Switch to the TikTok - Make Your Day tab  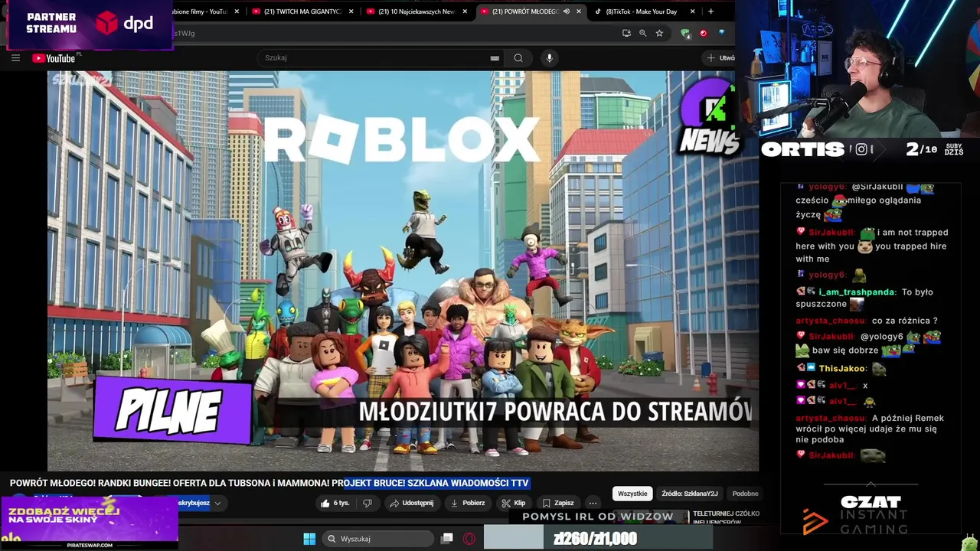(x=642, y=11)
